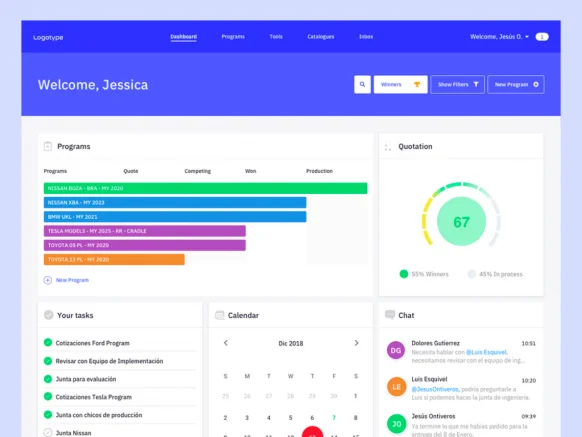This screenshot has height=437, width=582.
Task: Click the Dic 2018 month label
Action: 291,343
